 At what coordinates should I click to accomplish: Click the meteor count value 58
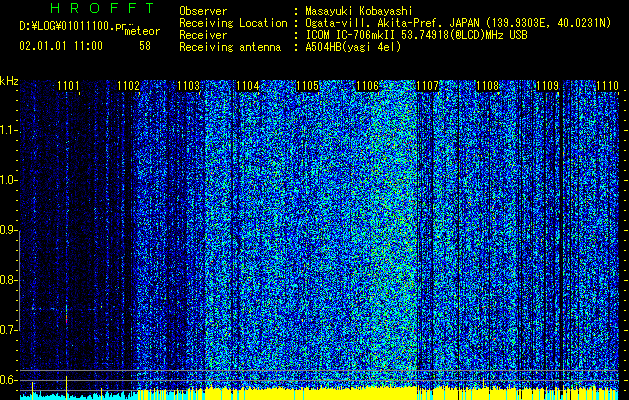pos(145,46)
